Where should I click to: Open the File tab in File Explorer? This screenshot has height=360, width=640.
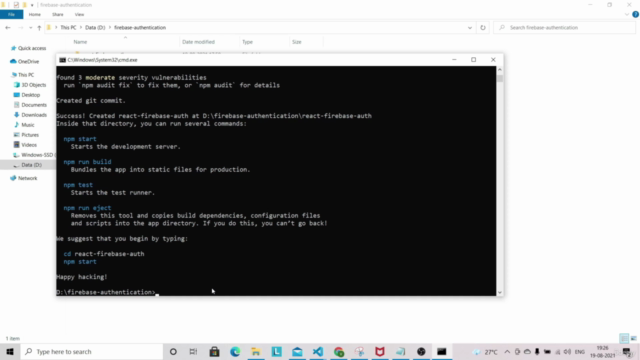11,14
